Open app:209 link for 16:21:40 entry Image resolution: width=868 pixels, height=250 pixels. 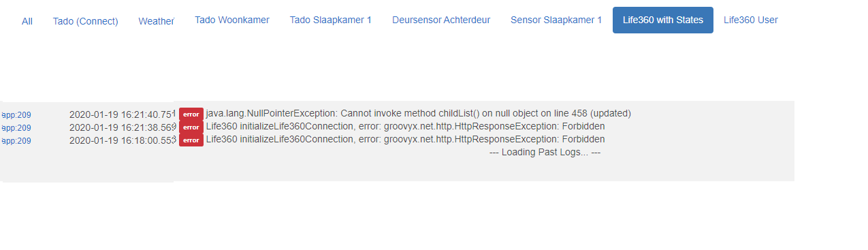(16, 114)
